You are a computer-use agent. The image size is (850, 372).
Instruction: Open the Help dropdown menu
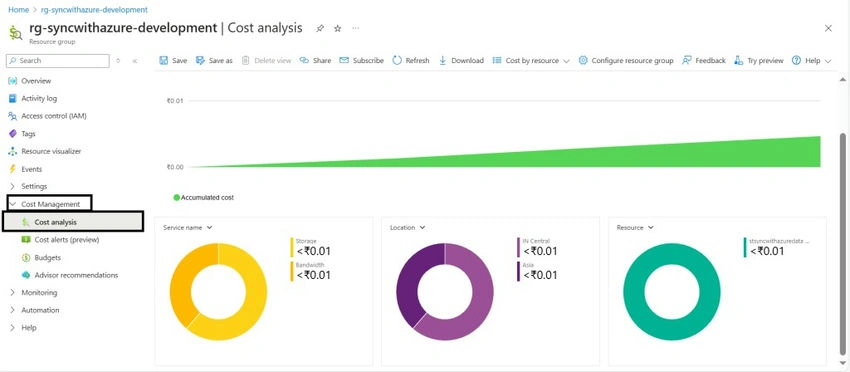point(812,61)
